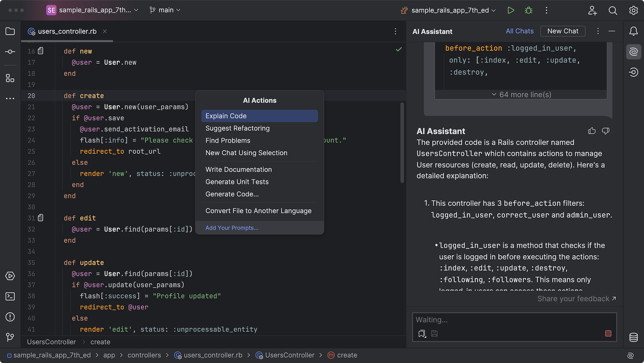Screen dimensions: 644x363
Task: Switch to the All Chats tab
Action: coord(520,31)
